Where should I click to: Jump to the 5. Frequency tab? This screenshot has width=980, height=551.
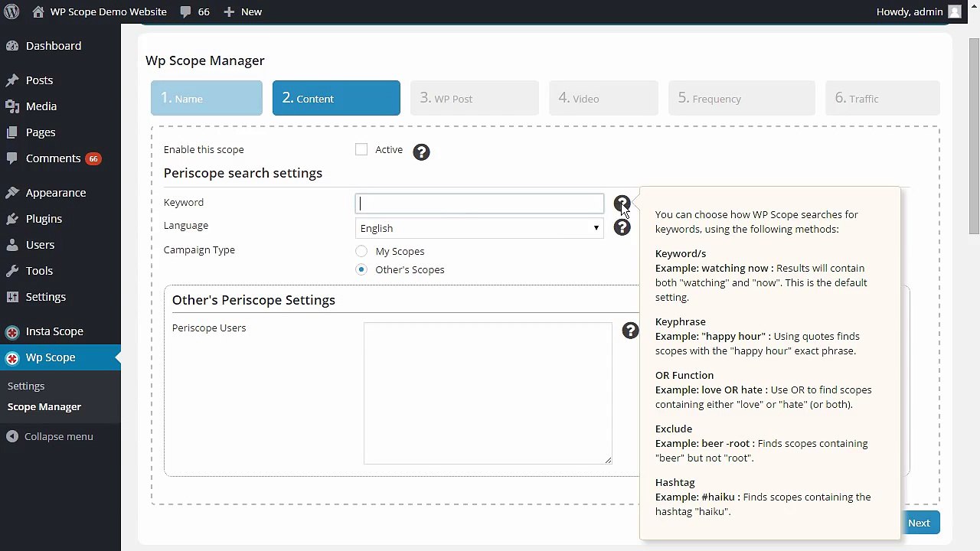[742, 98]
